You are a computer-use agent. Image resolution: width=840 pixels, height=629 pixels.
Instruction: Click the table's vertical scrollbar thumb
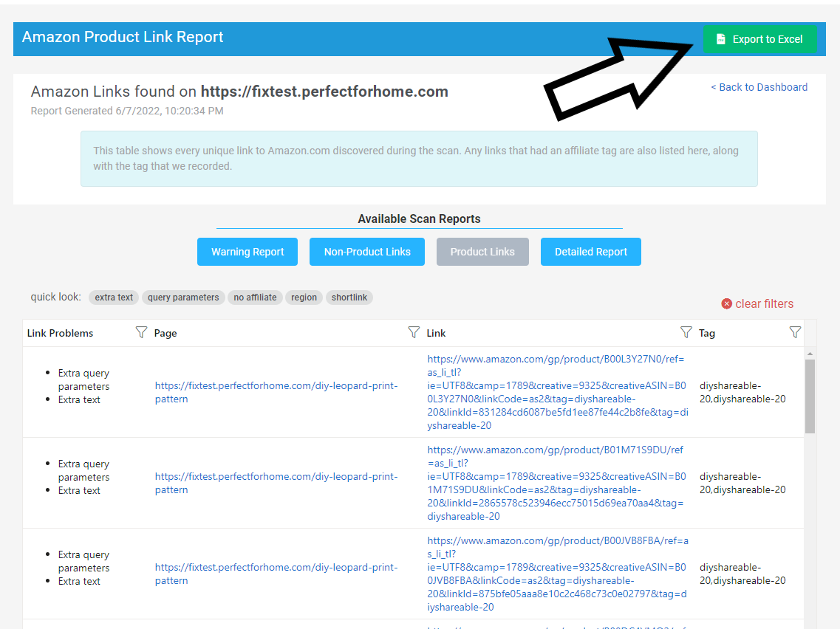click(x=810, y=396)
